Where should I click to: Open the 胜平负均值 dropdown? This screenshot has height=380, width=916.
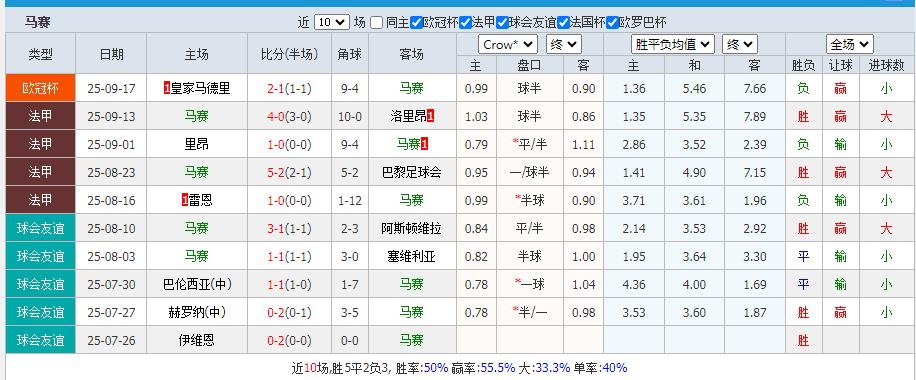tap(673, 44)
